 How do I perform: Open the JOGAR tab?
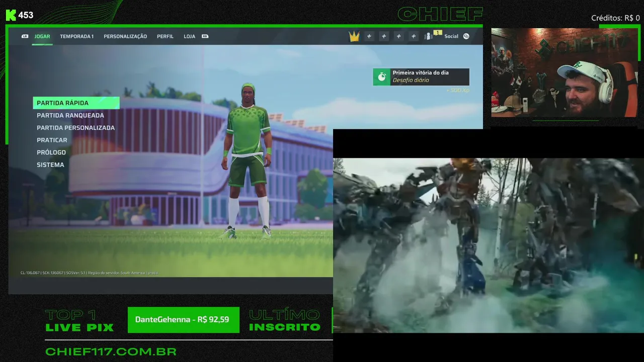click(x=42, y=36)
